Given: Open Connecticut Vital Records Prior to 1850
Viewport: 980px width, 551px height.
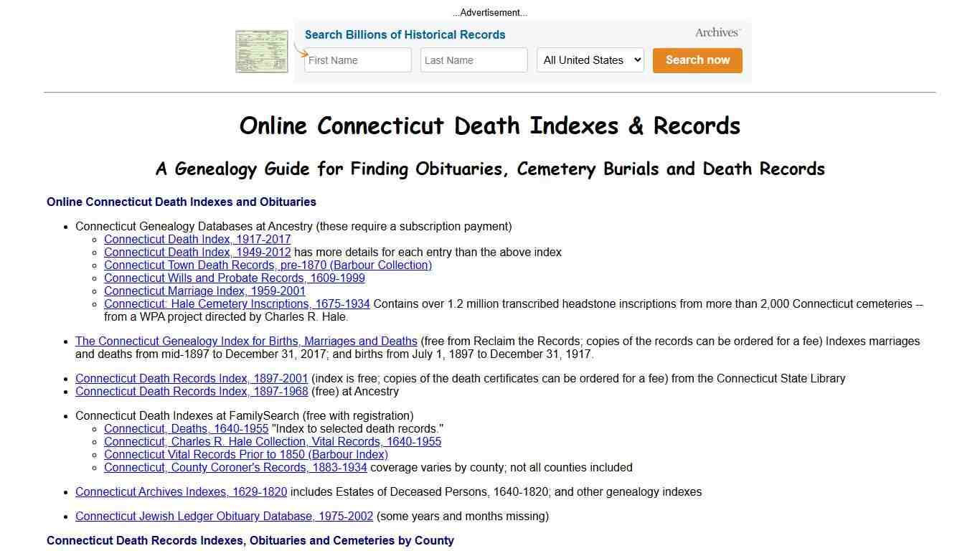Looking at the screenshot, I should pyautogui.click(x=245, y=454).
